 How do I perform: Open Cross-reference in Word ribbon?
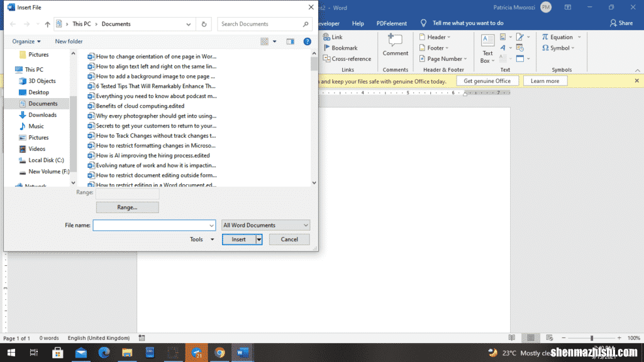click(347, 58)
